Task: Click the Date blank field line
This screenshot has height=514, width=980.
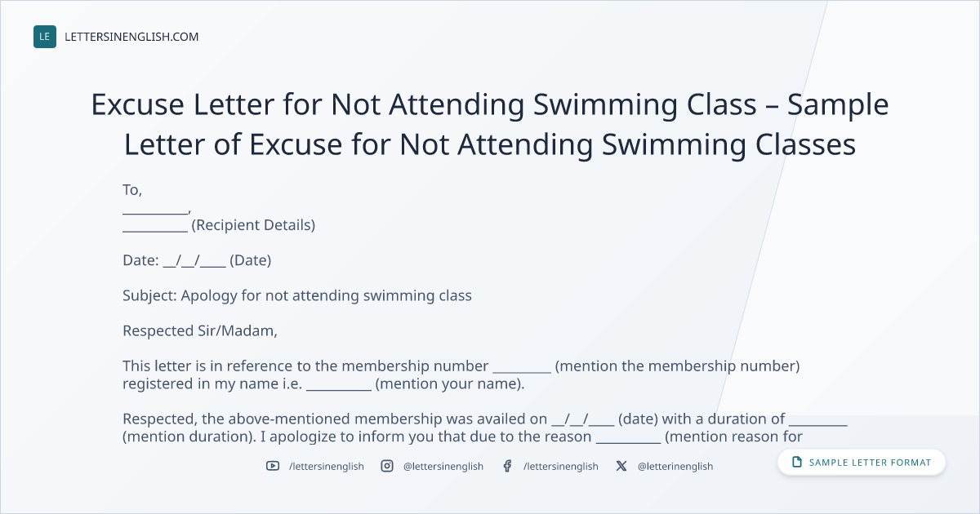Action: (x=194, y=261)
